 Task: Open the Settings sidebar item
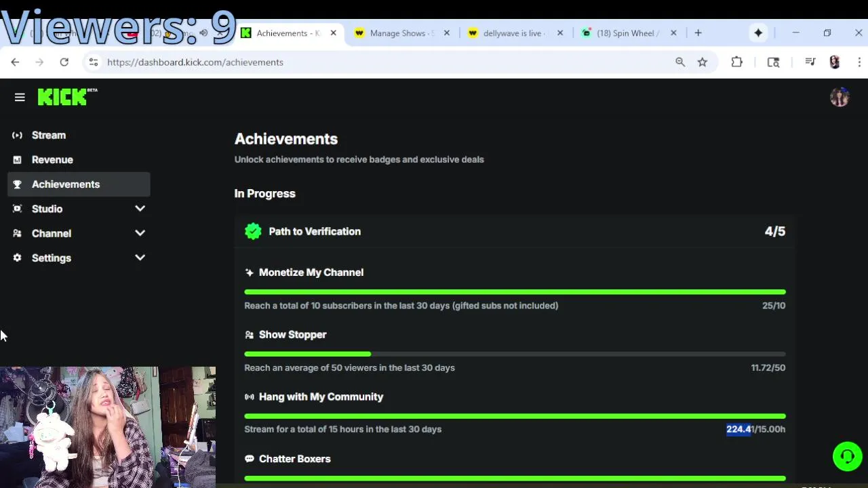click(79, 258)
